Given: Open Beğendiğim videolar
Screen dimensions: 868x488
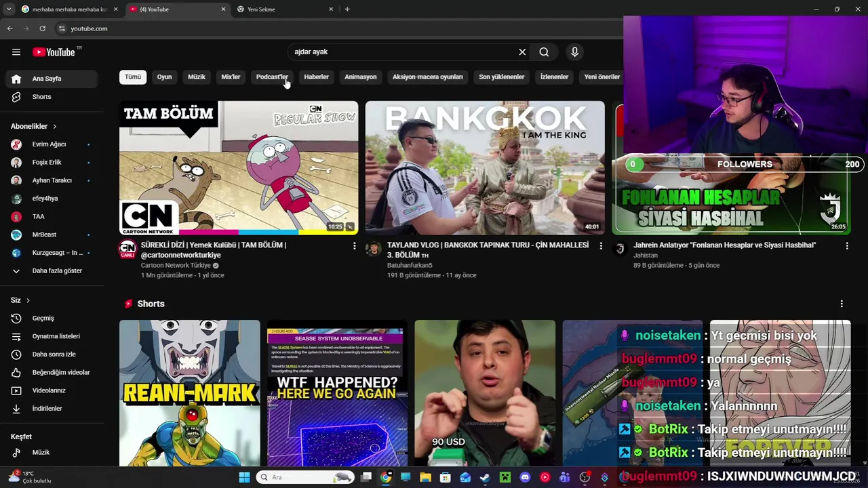Looking at the screenshot, I should pos(53,372).
